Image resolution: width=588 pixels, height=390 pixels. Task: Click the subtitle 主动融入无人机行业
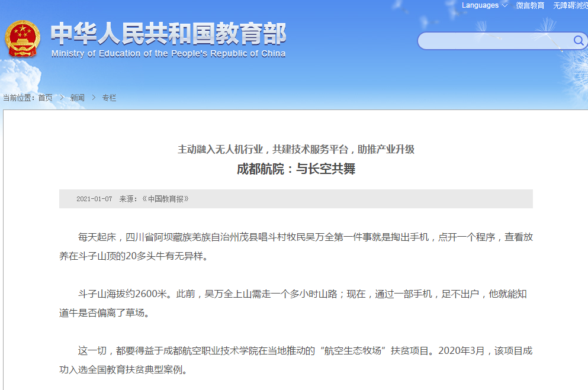[x=220, y=150]
